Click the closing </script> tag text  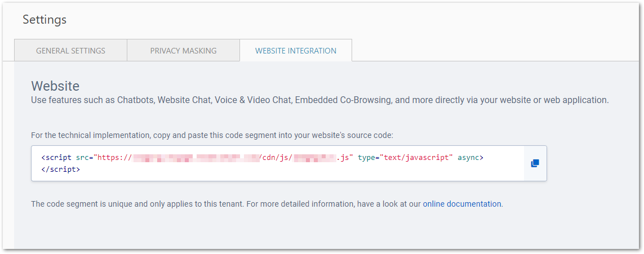point(61,169)
